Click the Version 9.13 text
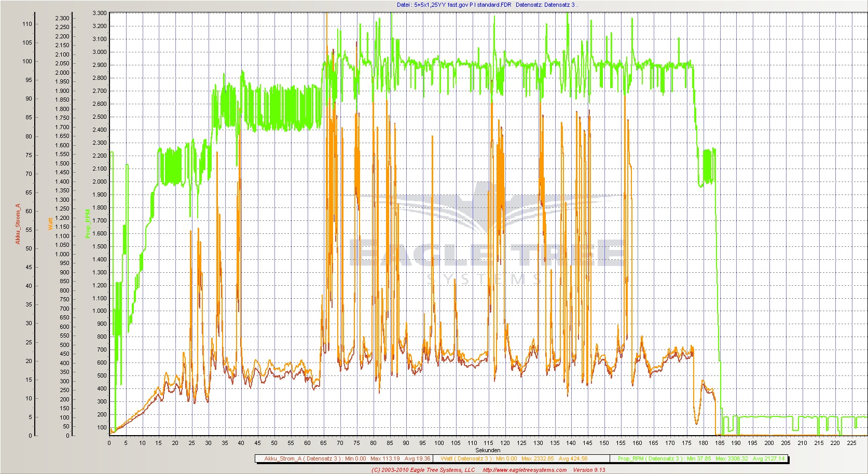The width and height of the screenshot is (868, 474). coord(589,470)
